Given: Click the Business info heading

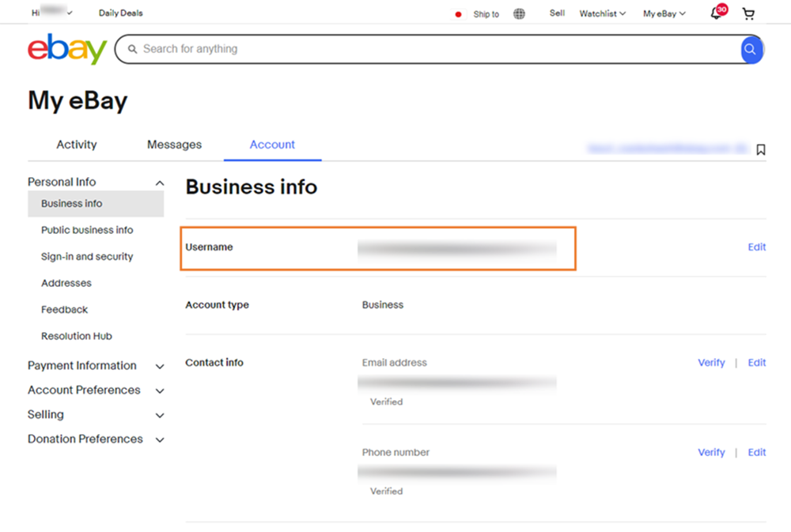Looking at the screenshot, I should tap(252, 187).
